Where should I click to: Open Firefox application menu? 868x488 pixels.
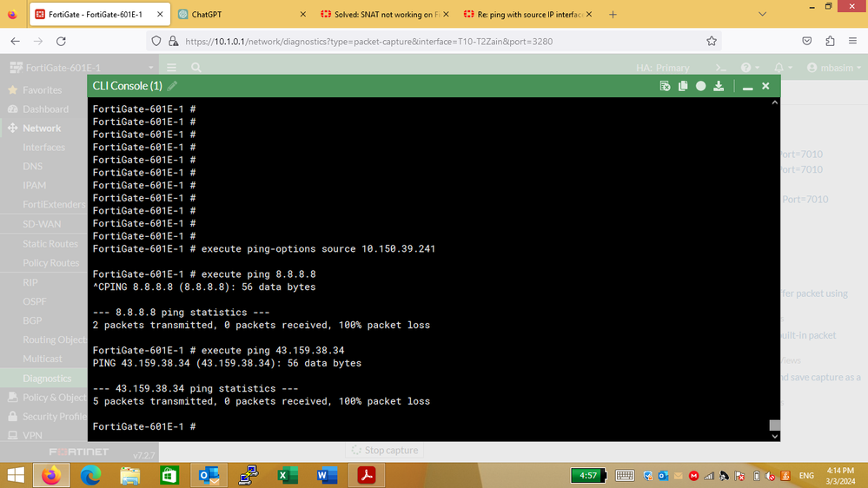click(x=852, y=41)
